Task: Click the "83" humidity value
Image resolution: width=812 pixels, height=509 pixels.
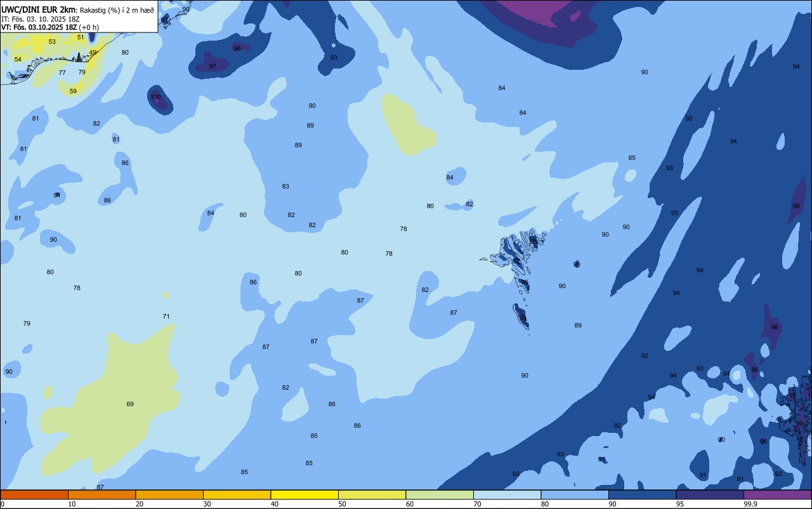Action: (285, 187)
